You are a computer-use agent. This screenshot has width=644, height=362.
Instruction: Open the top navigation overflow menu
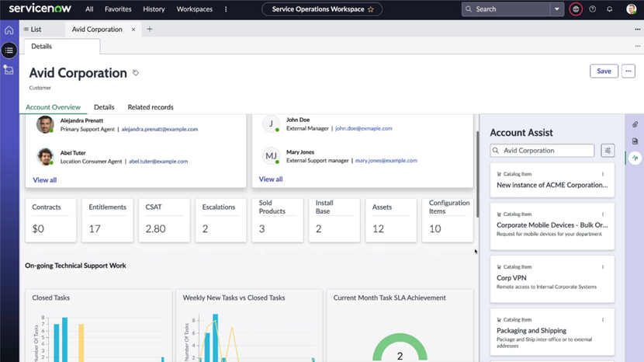[226, 9]
